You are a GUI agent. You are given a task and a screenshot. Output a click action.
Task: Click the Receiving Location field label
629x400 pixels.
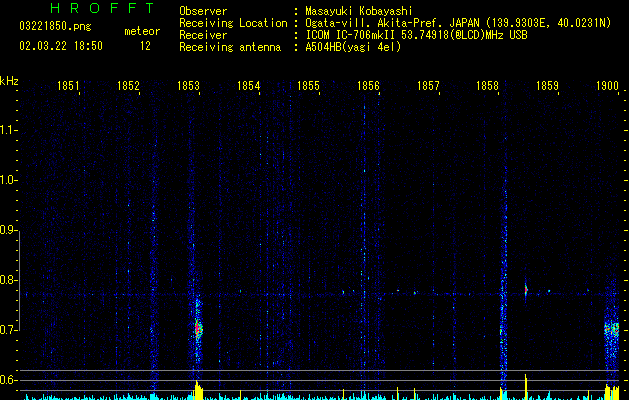click(x=233, y=23)
